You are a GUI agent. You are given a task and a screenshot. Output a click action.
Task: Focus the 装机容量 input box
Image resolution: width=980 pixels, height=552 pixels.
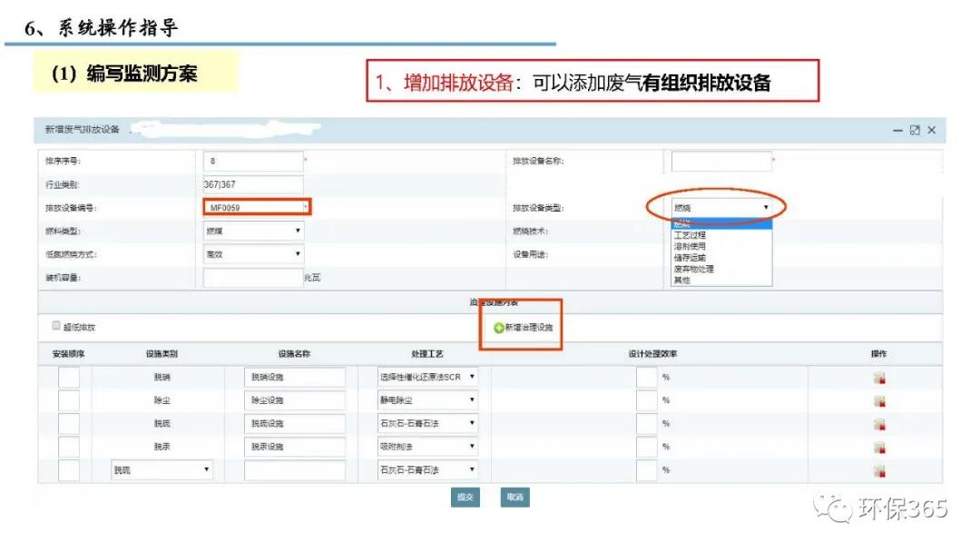coord(252,278)
